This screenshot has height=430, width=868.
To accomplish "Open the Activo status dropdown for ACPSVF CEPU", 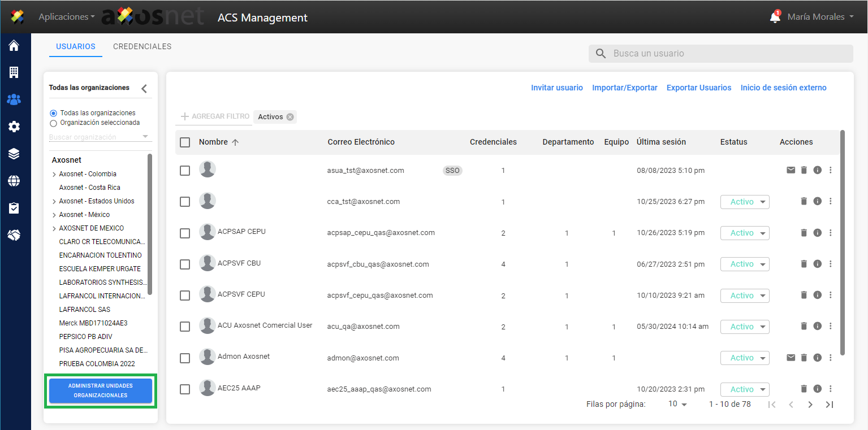I will [744, 296].
